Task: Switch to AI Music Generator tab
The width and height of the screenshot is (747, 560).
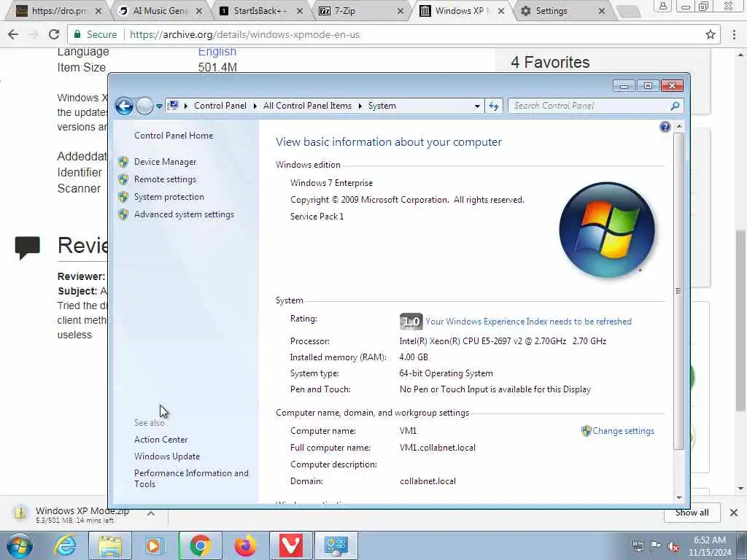Action: [x=160, y=11]
